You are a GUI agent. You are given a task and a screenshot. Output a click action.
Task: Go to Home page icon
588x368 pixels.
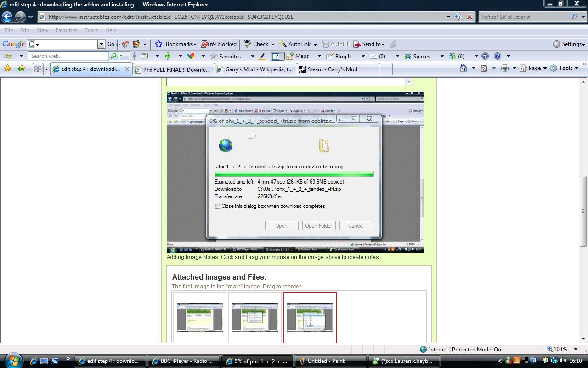(463, 68)
